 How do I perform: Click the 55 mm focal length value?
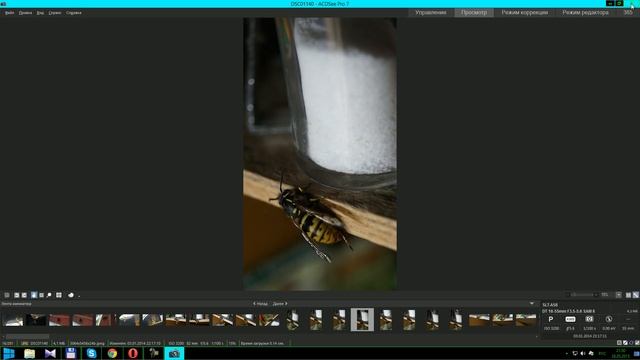click(x=628, y=328)
